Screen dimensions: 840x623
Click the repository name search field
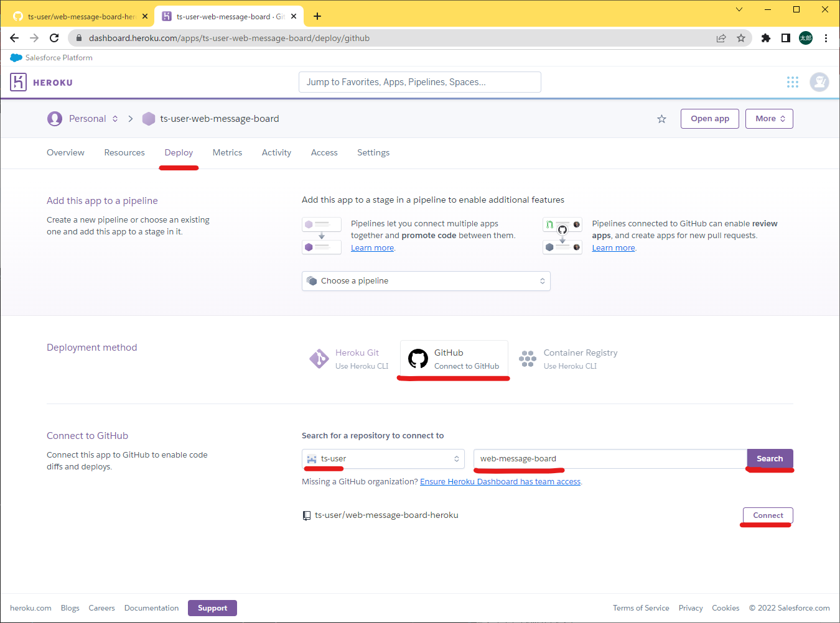610,459
